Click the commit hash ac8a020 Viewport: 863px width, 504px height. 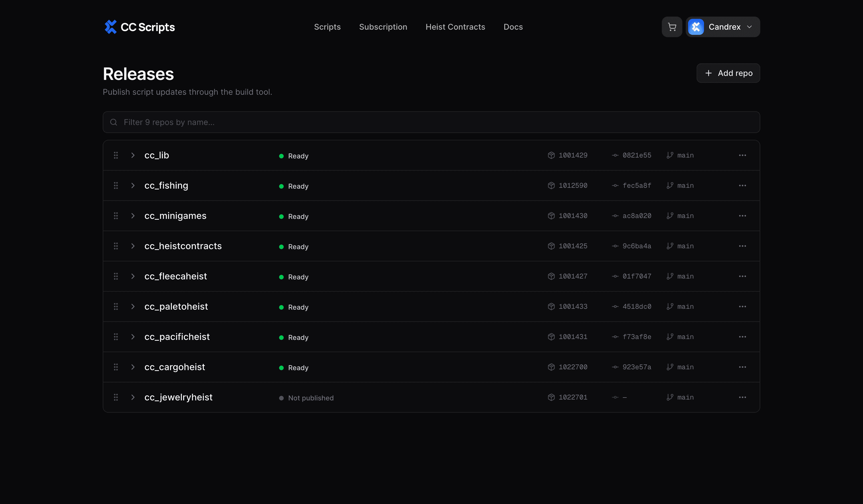point(637,216)
